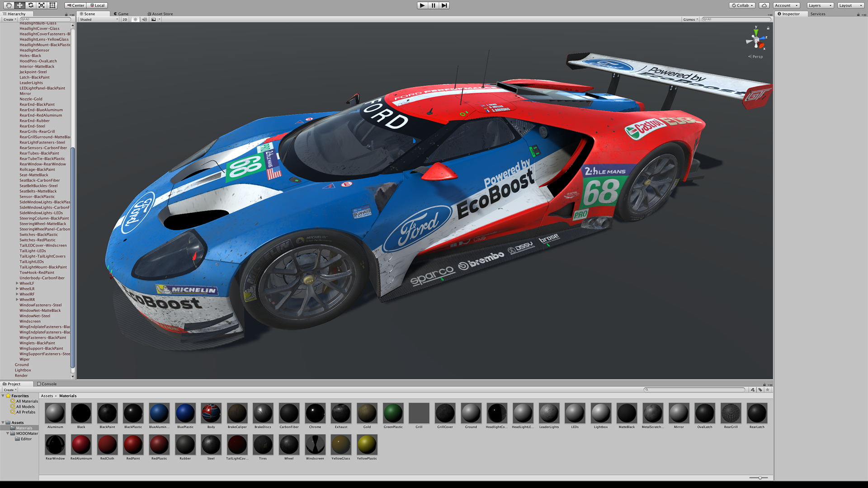The width and height of the screenshot is (868, 488).
Task: Select the Rect transform tool
Action: pyautogui.click(x=52, y=5)
